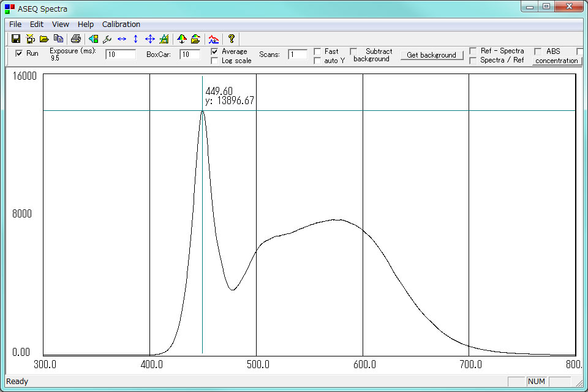Screen dimensions: 588x392
Task: Click the 8000 y-axis label
Action: pyautogui.click(x=22, y=214)
